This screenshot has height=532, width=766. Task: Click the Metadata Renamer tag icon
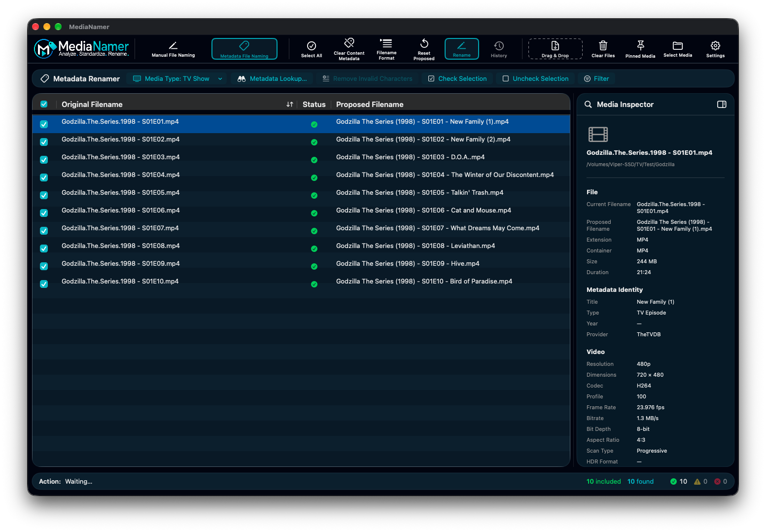(45, 78)
